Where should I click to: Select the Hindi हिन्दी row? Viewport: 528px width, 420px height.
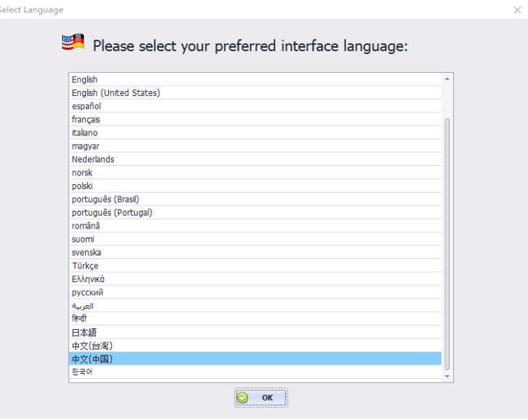coord(255,319)
